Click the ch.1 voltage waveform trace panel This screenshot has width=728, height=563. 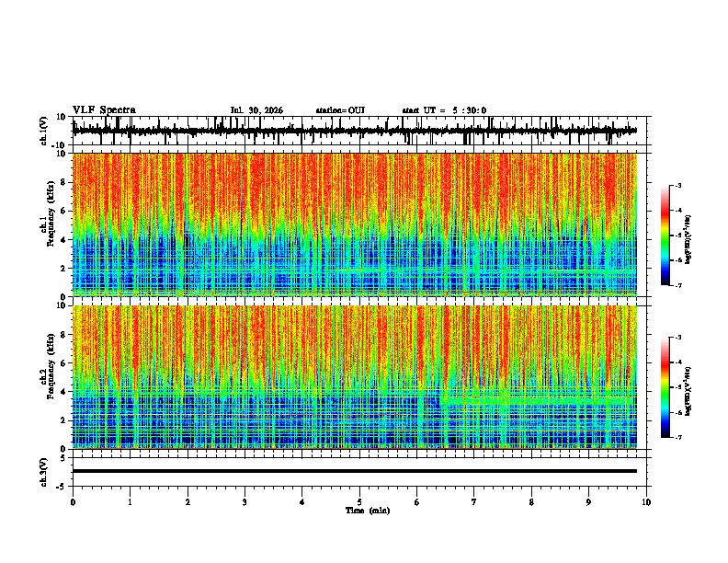coord(359,131)
